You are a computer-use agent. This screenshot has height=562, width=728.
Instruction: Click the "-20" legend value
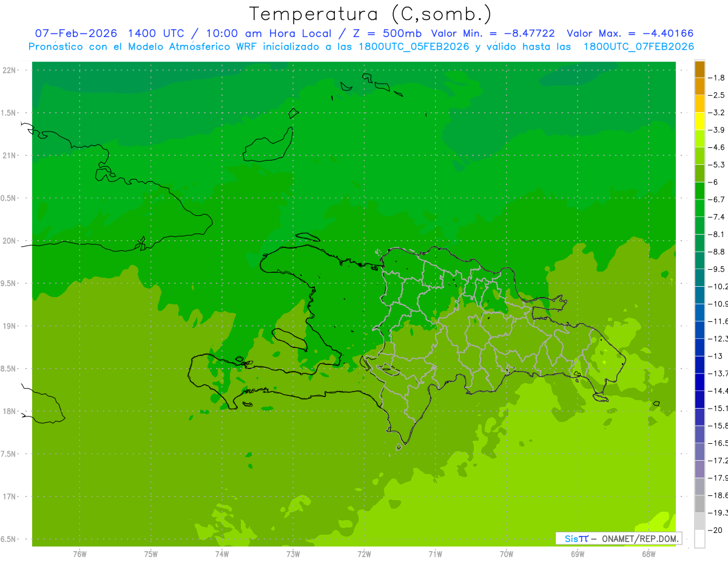[x=716, y=530]
